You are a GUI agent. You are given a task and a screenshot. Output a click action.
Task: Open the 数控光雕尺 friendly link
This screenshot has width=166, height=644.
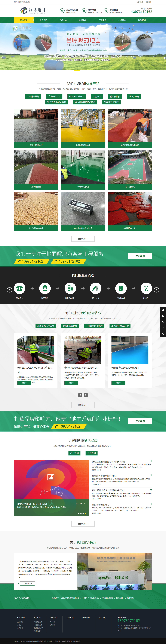(x=120, y=598)
